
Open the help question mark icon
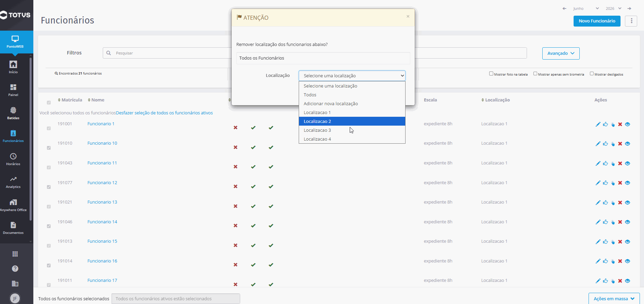(15, 269)
